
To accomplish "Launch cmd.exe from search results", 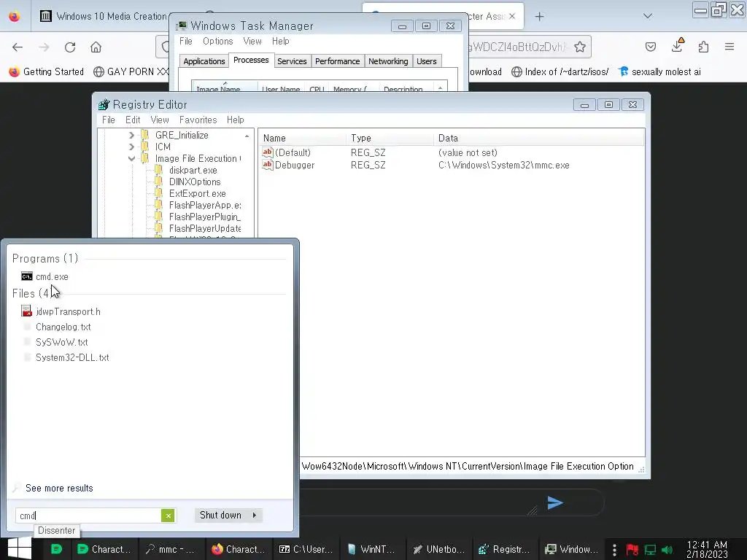I will (52, 276).
